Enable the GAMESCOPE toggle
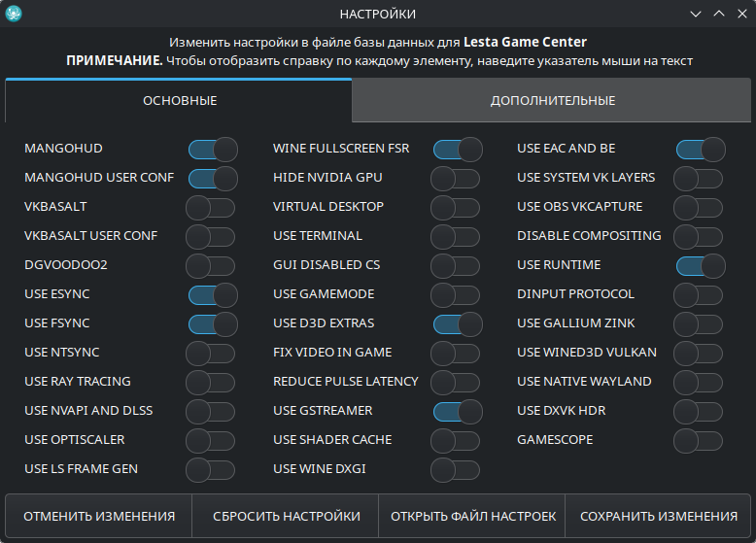756x543 pixels. pos(698,440)
